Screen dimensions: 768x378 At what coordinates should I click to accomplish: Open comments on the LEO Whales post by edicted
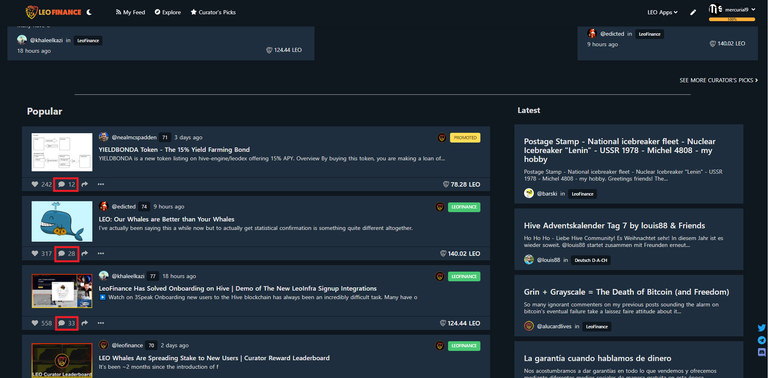[x=67, y=254]
